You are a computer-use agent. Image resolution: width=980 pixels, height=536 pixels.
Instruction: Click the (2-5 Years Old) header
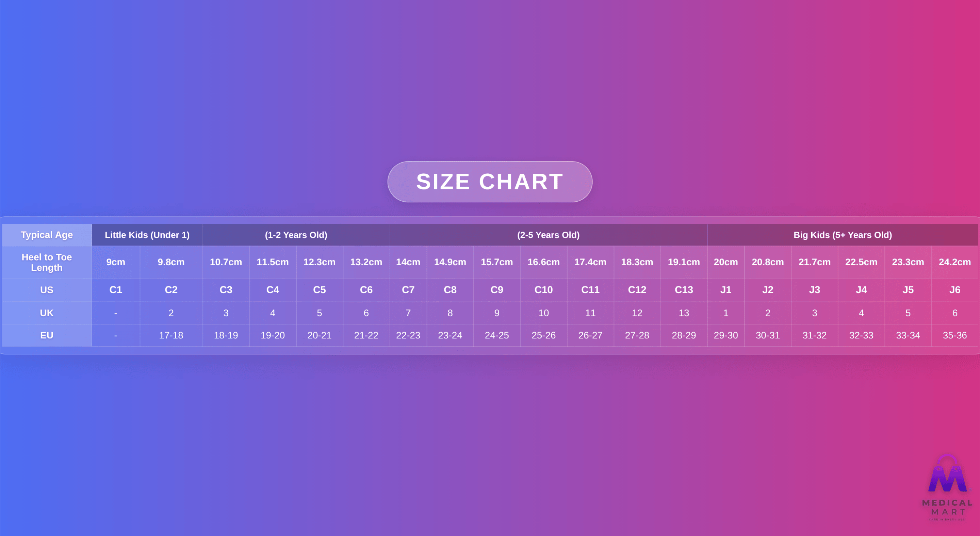click(548, 235)
